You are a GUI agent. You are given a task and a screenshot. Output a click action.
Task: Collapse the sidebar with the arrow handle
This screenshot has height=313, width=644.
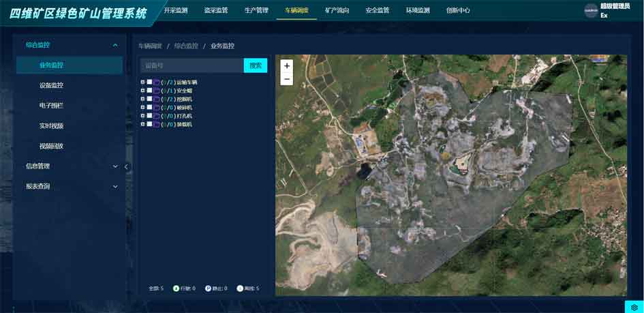tap(126, 166)
